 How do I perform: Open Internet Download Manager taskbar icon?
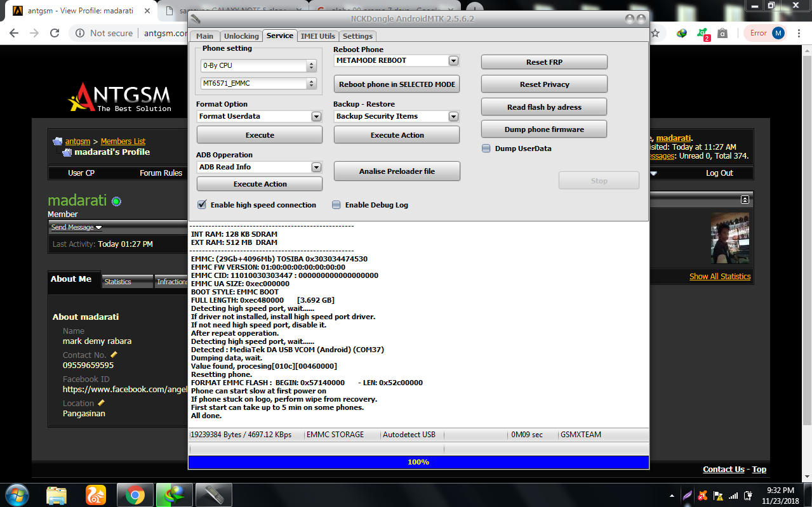tap(174, 494)
